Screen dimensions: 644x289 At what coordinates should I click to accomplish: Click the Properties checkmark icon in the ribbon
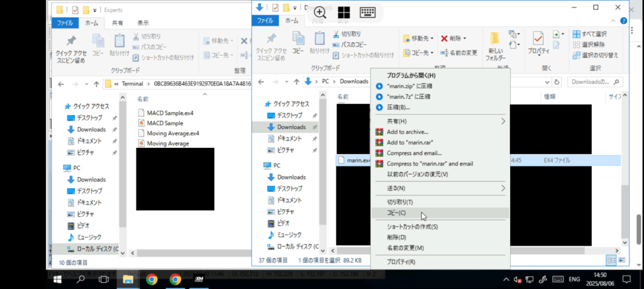coord(538,43)
